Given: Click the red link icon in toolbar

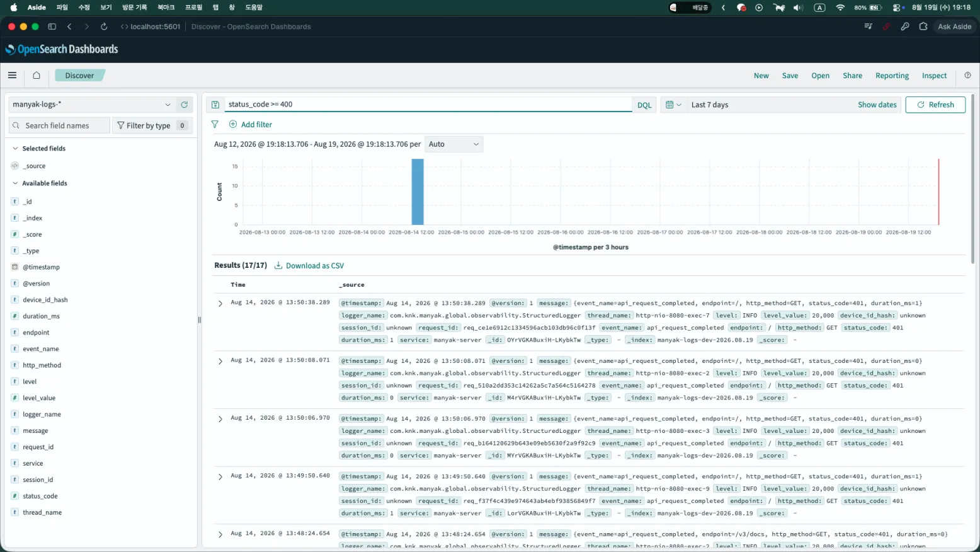Looking at the screenshot, I should 887,26.
